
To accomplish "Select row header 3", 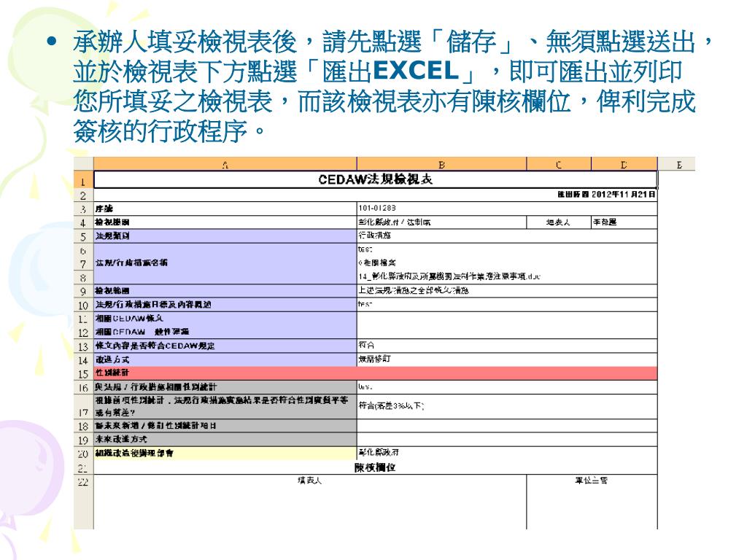I will pyautogui.click(x=84, y=209).
